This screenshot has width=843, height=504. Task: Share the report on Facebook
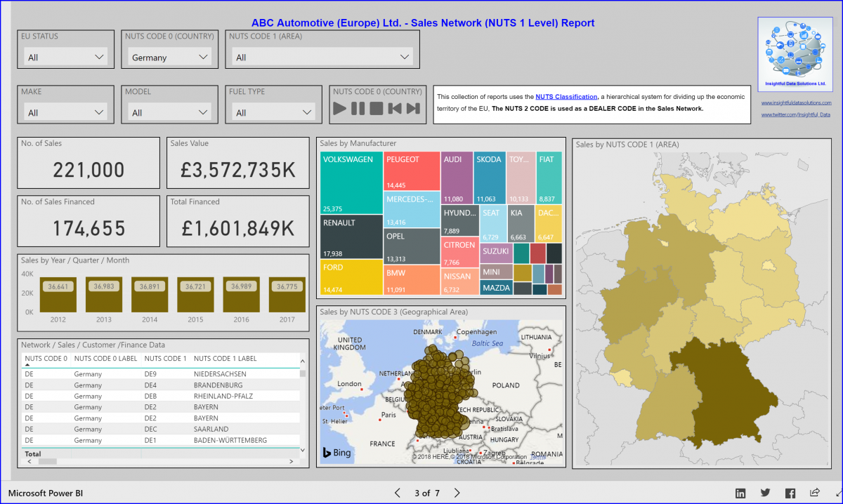(x=790, y=493)
